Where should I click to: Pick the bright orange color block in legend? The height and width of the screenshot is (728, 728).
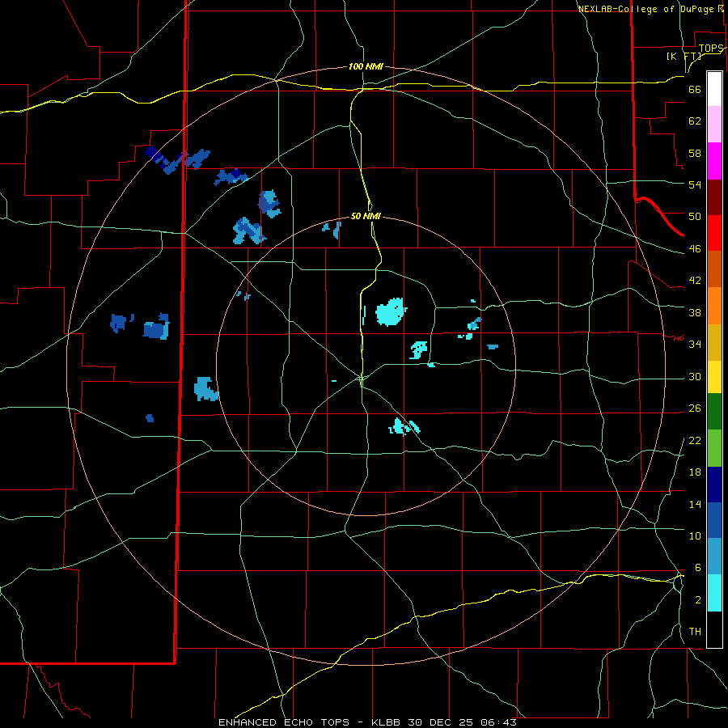point(714,306)
